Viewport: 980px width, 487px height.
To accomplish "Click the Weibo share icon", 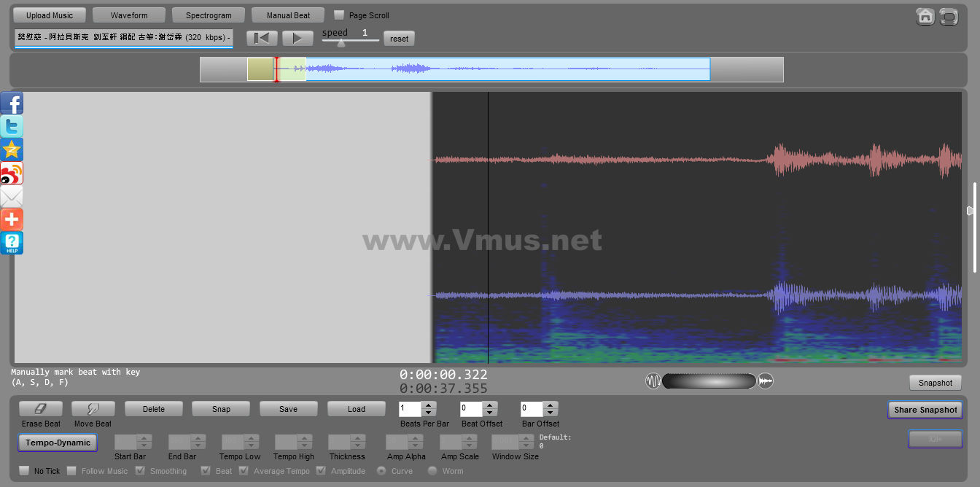I will (12, 173).
